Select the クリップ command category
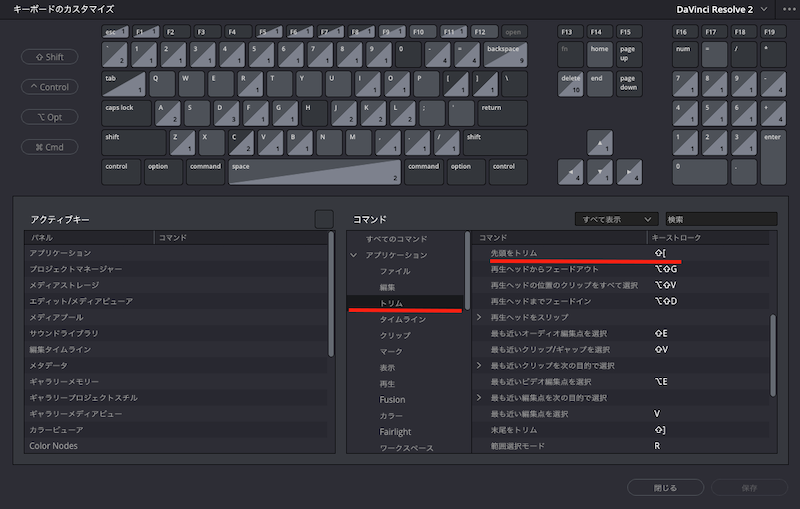Screen dimensions: 800x509 (405, 335)
